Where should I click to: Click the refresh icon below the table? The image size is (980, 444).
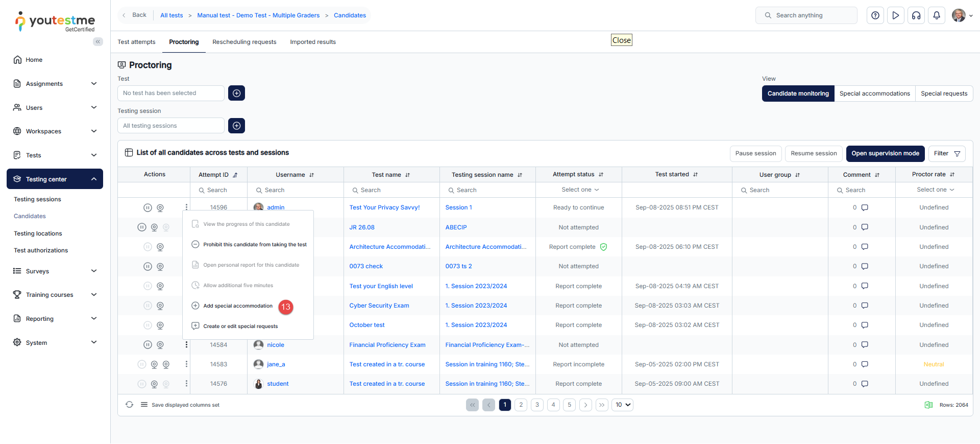coord(130,405)
